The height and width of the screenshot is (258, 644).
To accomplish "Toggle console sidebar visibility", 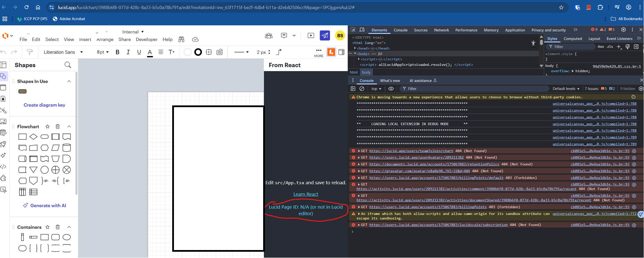I will tap(353, 89).
